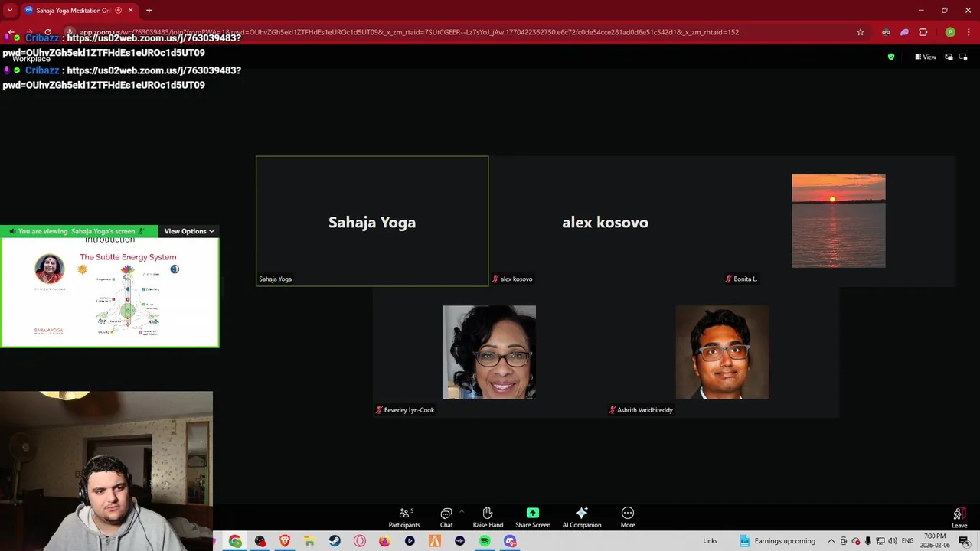The image size is (980, 551).
Task: Click the pop-out window icon beside View
Action: coord(949,57)
